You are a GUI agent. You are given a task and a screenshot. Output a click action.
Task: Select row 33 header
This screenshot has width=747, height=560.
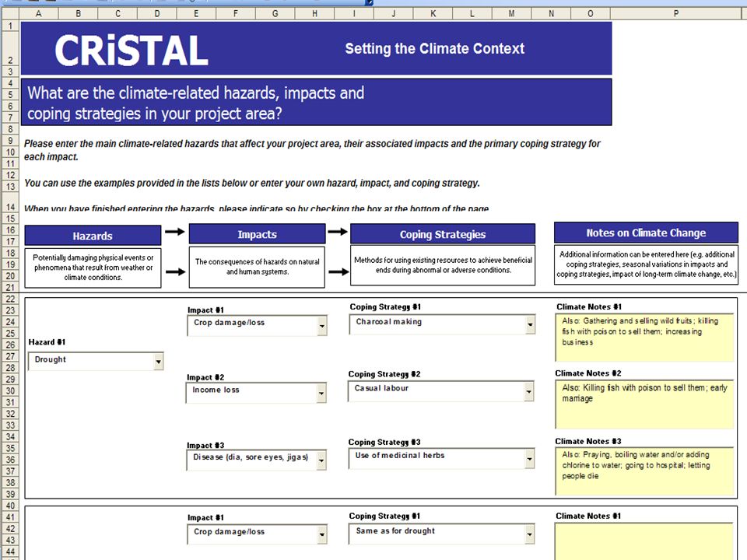click(10, 425)
